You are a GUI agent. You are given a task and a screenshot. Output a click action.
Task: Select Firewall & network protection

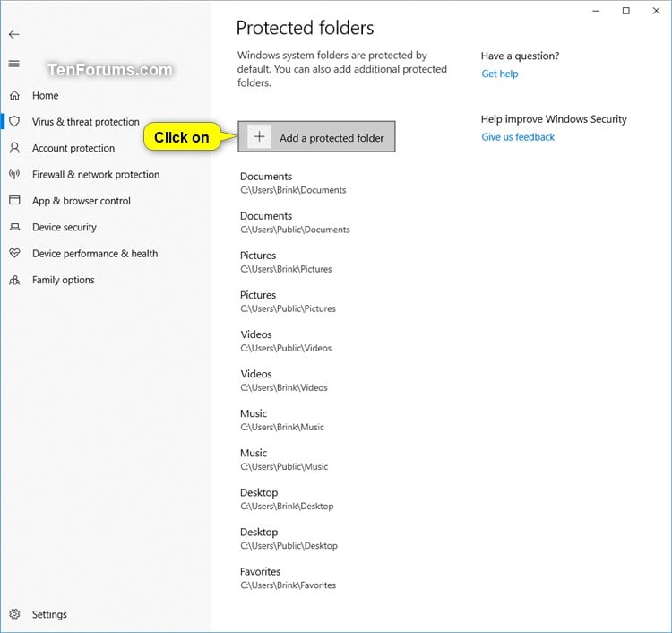pos(96,175)
